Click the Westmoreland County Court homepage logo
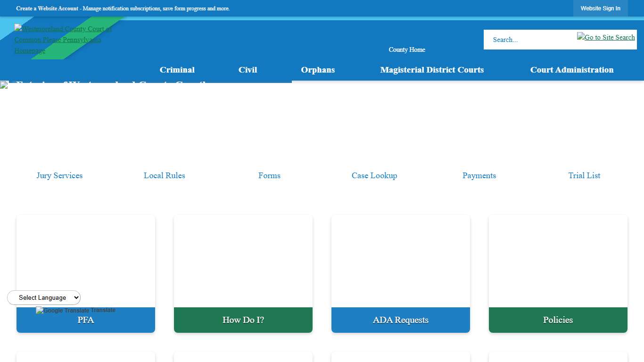 pyautogui.click(x=63, y=40)
